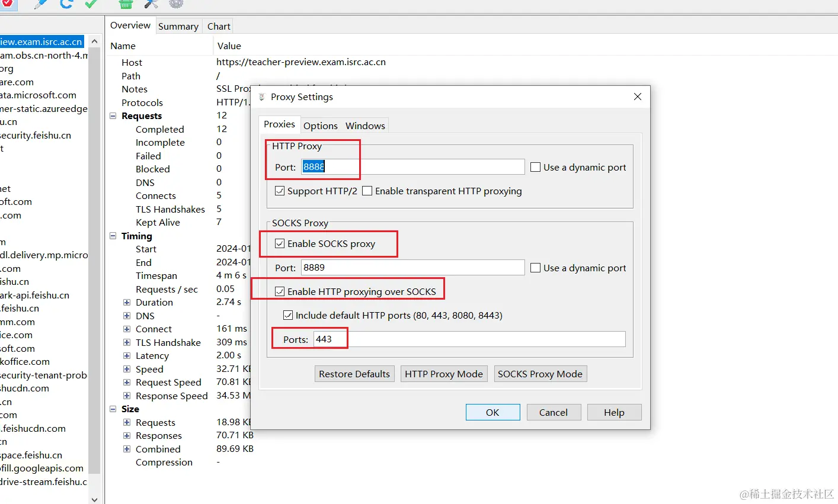The width and height of the screenshot is (838, 504).
Task: Expand the TLS Handshake timing row
Action: pyautogui.click(x=126, y=342)
